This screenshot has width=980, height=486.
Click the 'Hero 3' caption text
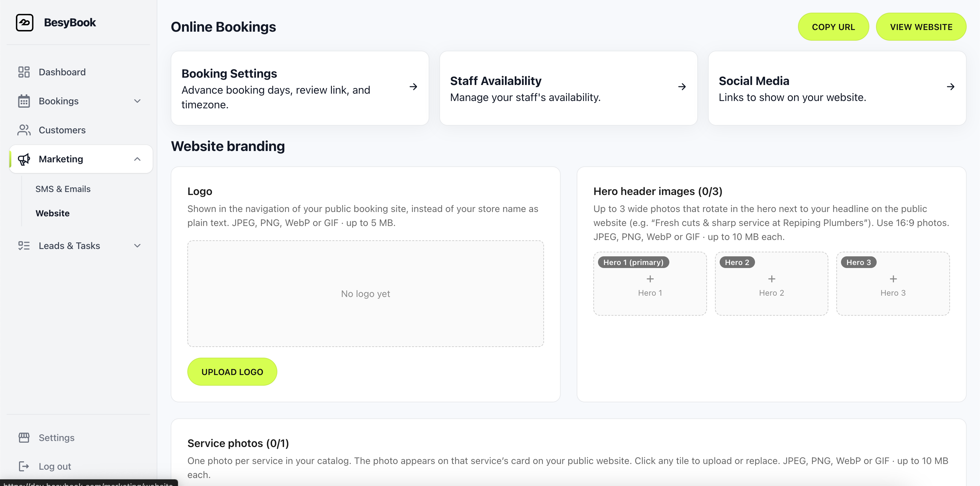(893, 293)
